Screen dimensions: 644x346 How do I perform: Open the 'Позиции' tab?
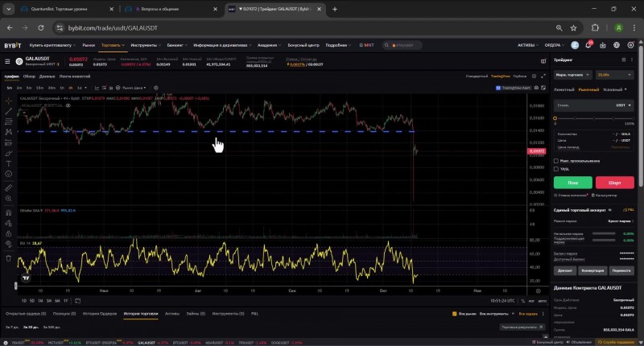65,313
